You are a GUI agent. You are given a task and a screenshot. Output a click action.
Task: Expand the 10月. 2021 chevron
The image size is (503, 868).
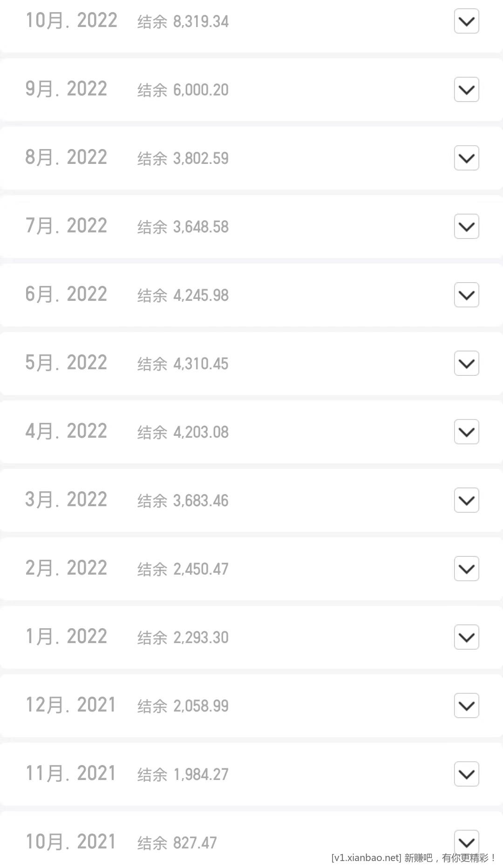pos(467,842)
